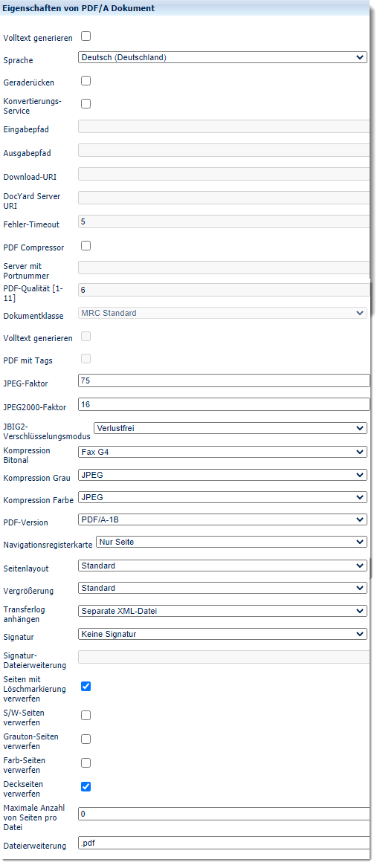Enable the Konvertierungs-Service checkbox

pyautogui.click(x=86, y=103)
